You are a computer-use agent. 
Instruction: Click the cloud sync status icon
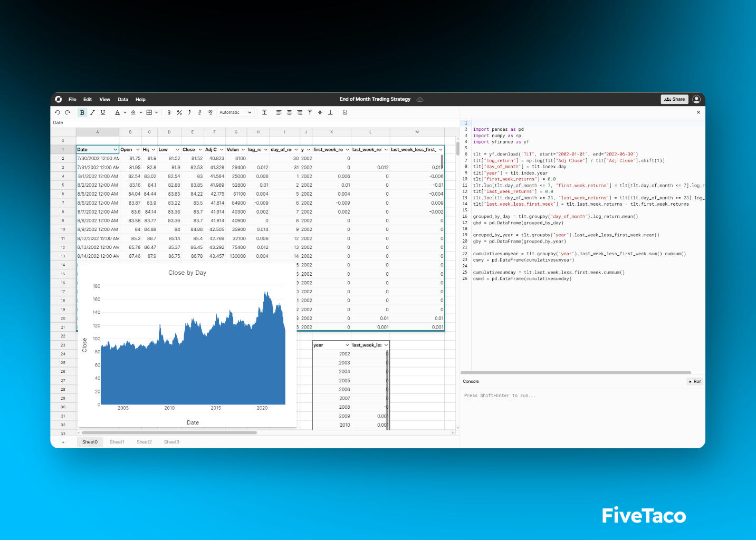[x=420, y=99]
